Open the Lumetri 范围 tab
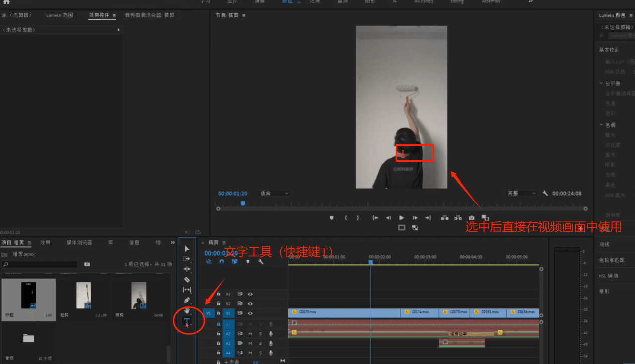The width and height of the screenshot is (635, 364). pyautogui.click(x=59, y=15)
